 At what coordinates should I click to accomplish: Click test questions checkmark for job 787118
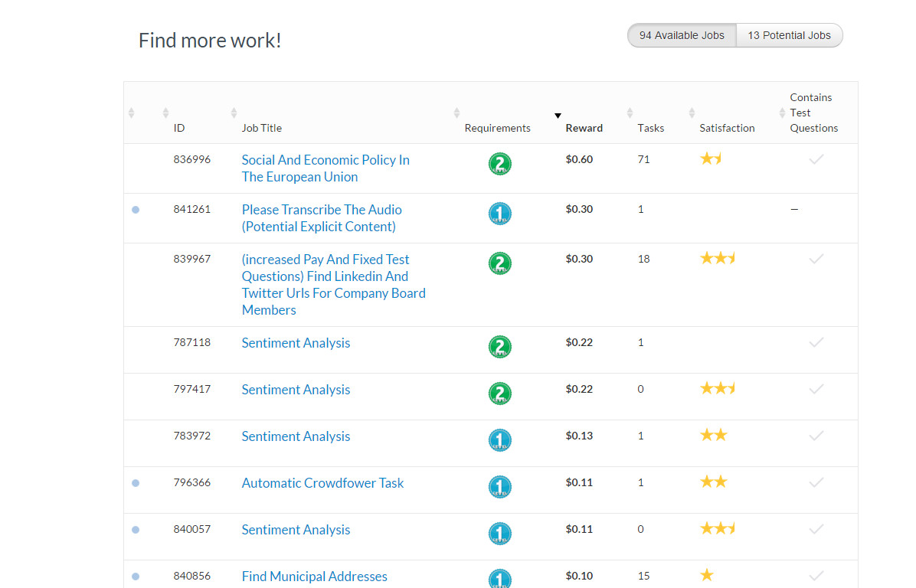click(816, 342)
